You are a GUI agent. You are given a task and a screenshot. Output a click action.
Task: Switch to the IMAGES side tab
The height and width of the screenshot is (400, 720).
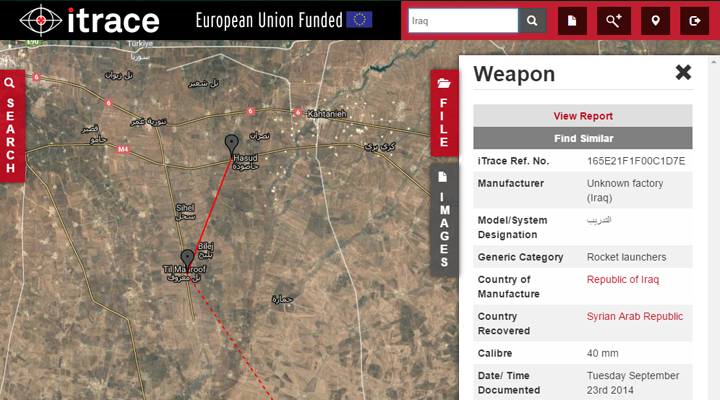(444, 220)
